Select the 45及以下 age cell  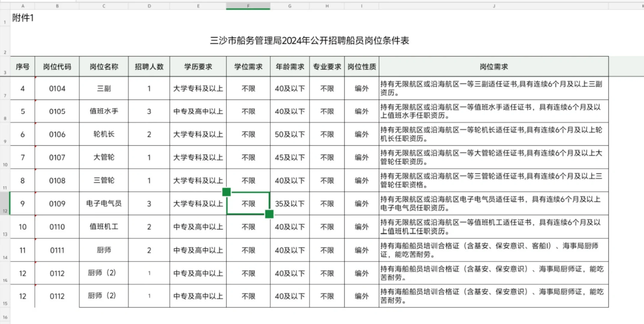click(290, 157)
